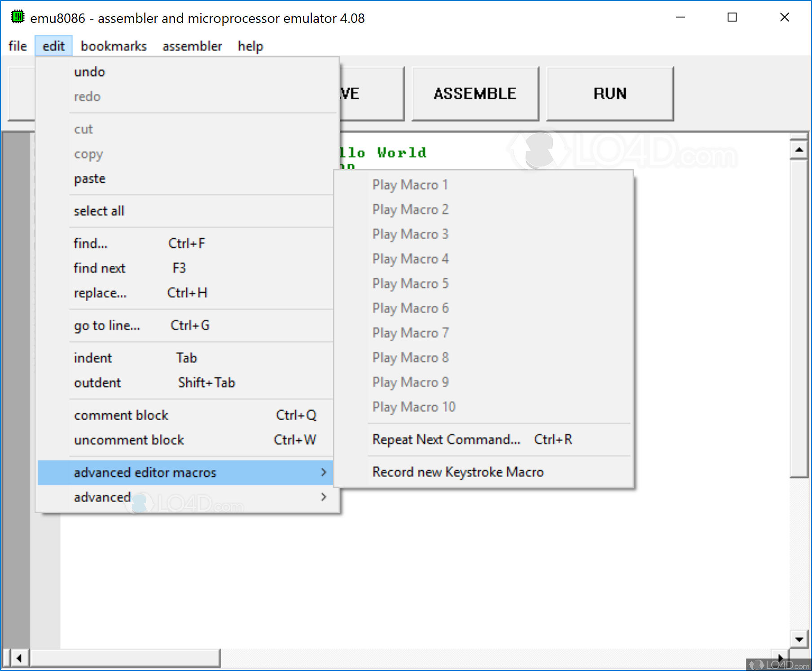Open the file menu
Screen dimensions: 812x671
point(18,46)
